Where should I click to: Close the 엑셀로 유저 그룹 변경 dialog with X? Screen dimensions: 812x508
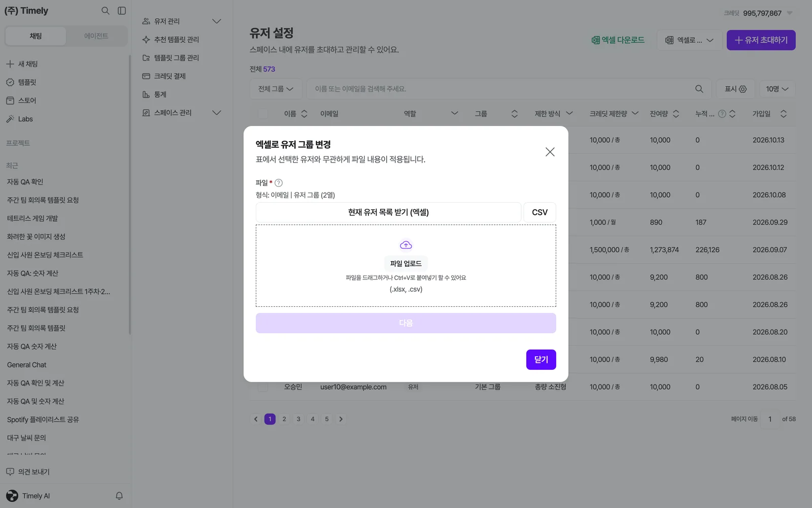(x=550, y=152)
